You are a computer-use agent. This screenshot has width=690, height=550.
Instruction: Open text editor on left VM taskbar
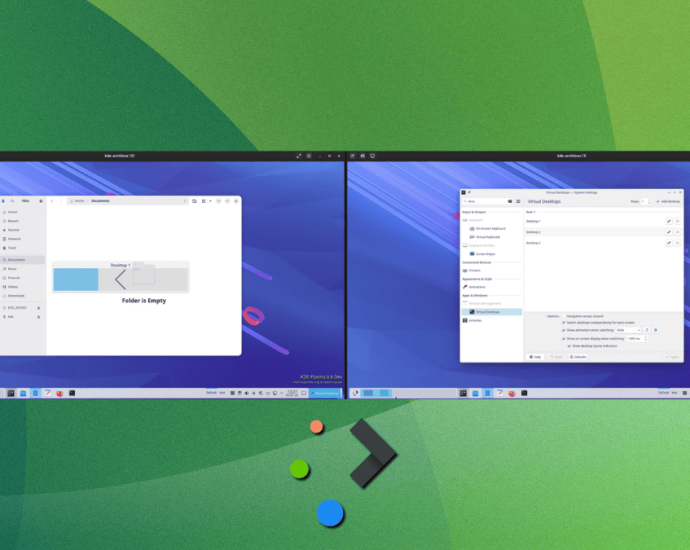pyautogui.click(x=48, y=393)
